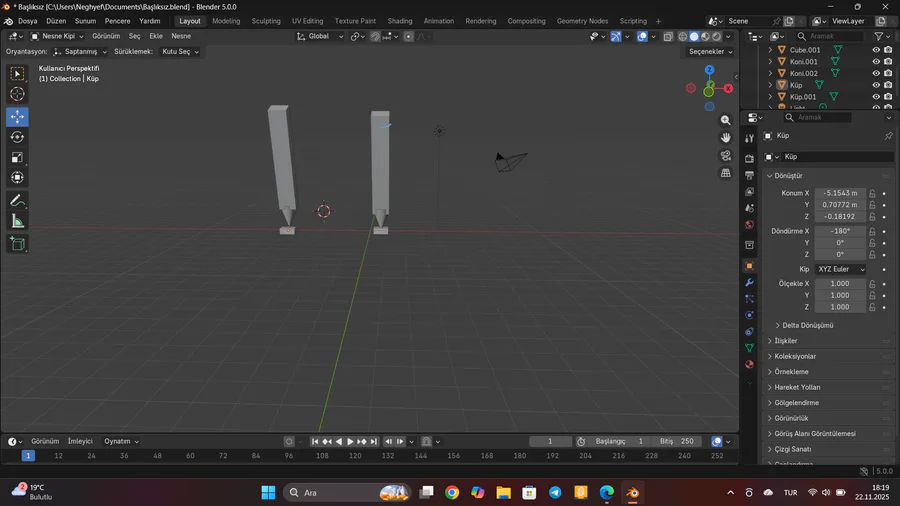Screen dimensions: 900x506
Task: Open the Kutu Seç drag dropdown
Action: 180,52
